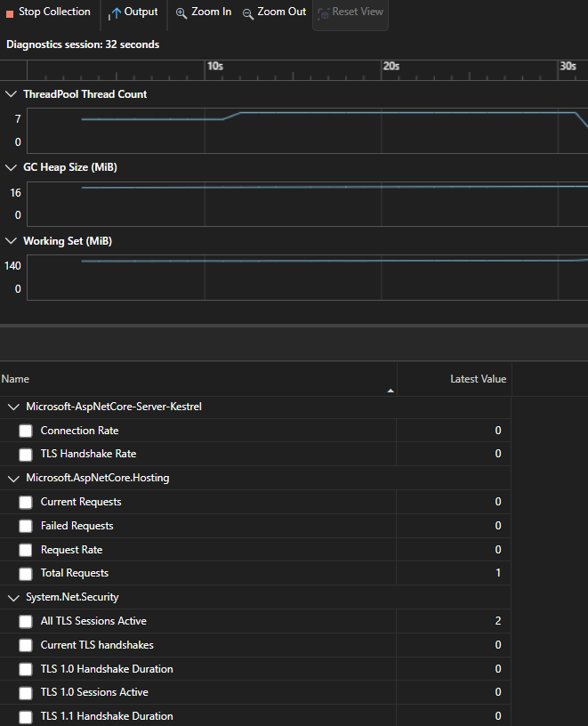588x726 pixels.
Task: Sort by the Latest Value column
Action: [x=455, y=379]
